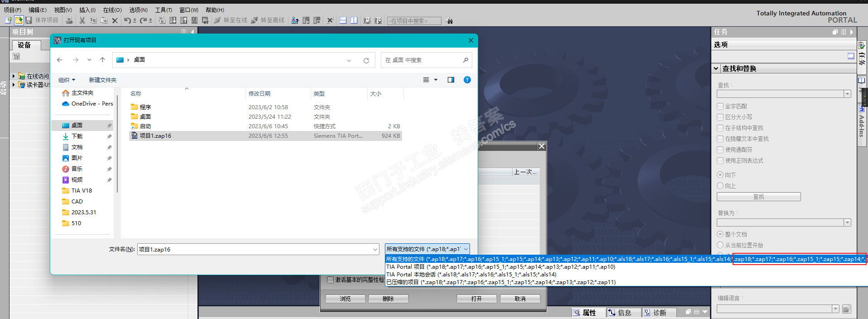
Task: Click the 下载 item in navigation pane
Action: tap(77, 136)
